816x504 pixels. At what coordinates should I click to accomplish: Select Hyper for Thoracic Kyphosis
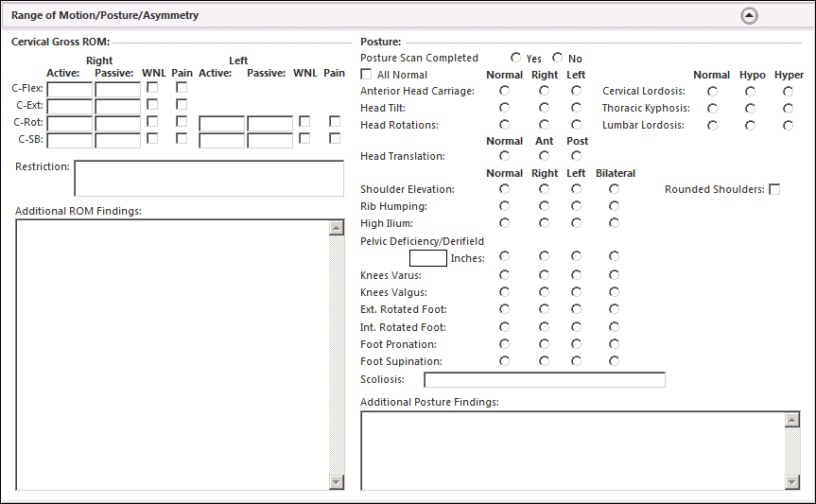point(788,109)
